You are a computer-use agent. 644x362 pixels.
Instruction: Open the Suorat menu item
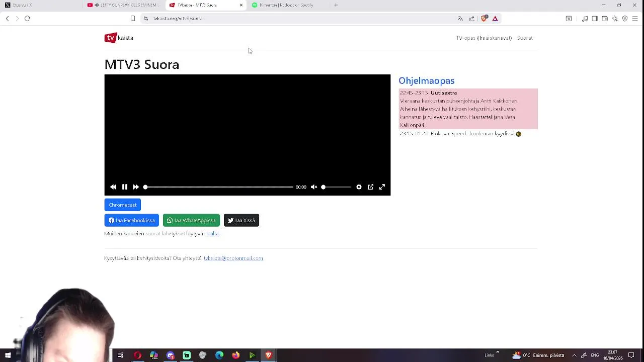pyautogui.click(x=525, y=38)
